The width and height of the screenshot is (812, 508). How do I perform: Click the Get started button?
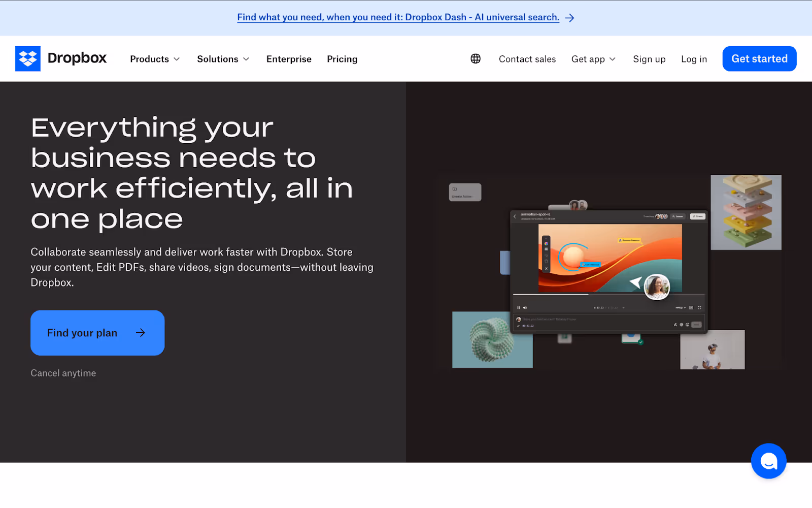coord(759,59)
